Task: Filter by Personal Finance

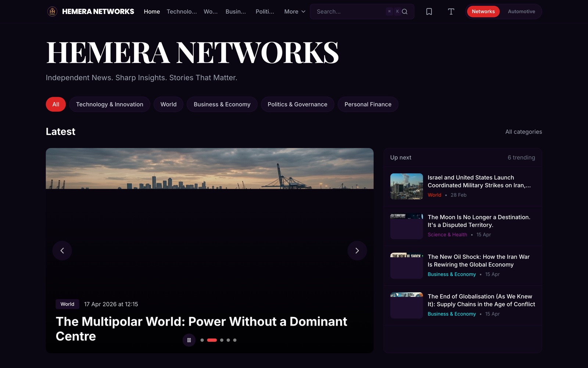Action: coord(368,104)
